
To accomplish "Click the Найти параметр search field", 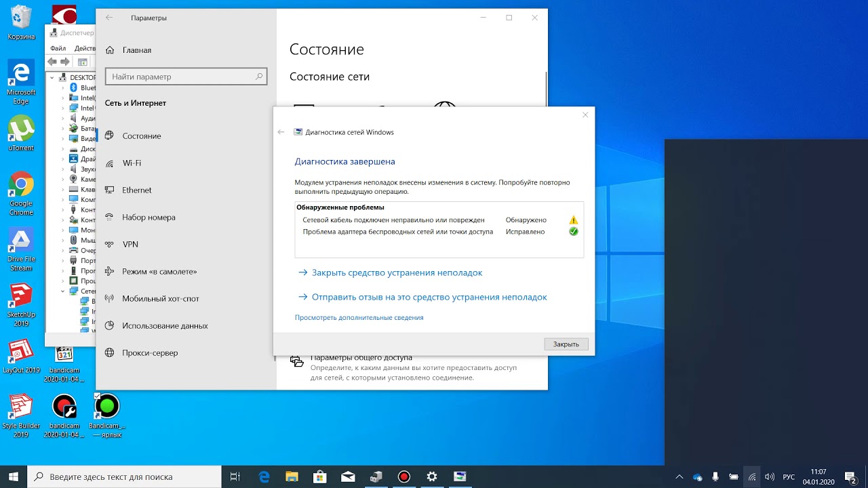I will point(186,77).
